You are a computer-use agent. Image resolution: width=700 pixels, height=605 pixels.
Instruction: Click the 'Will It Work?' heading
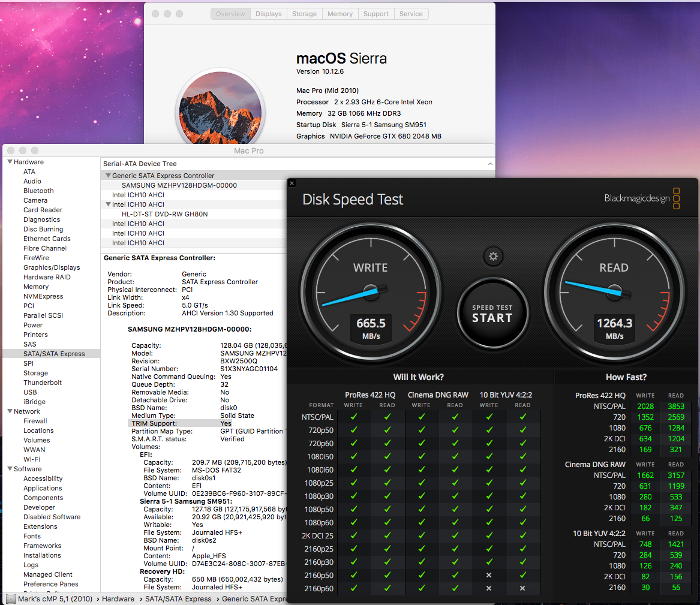point(418,378)
